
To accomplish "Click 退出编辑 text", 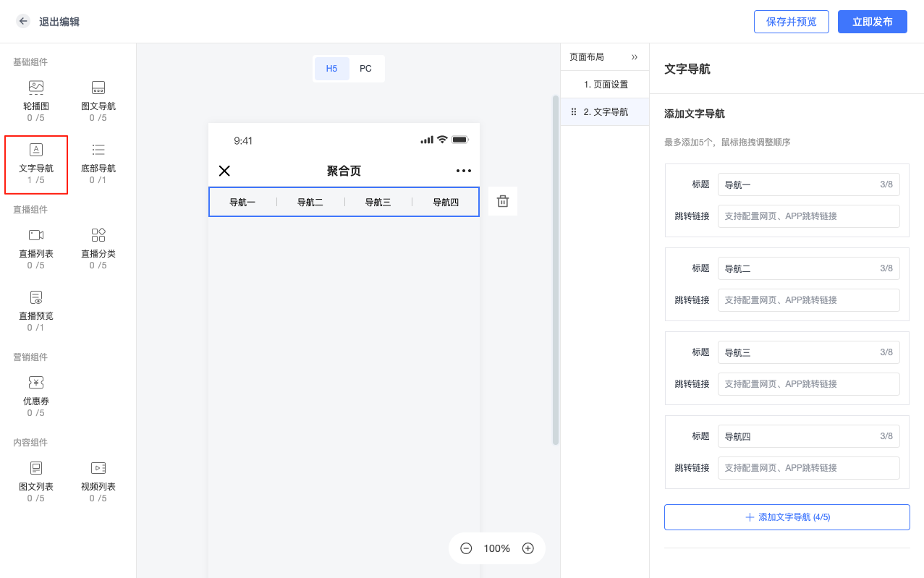I will coord(59,22).
